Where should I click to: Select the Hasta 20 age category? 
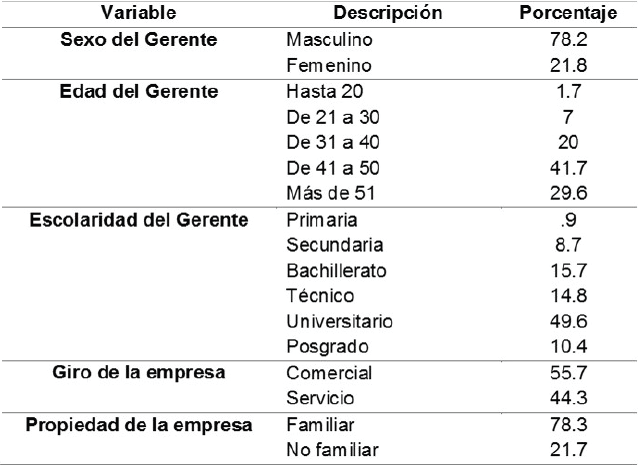click(x=318, y=93)
